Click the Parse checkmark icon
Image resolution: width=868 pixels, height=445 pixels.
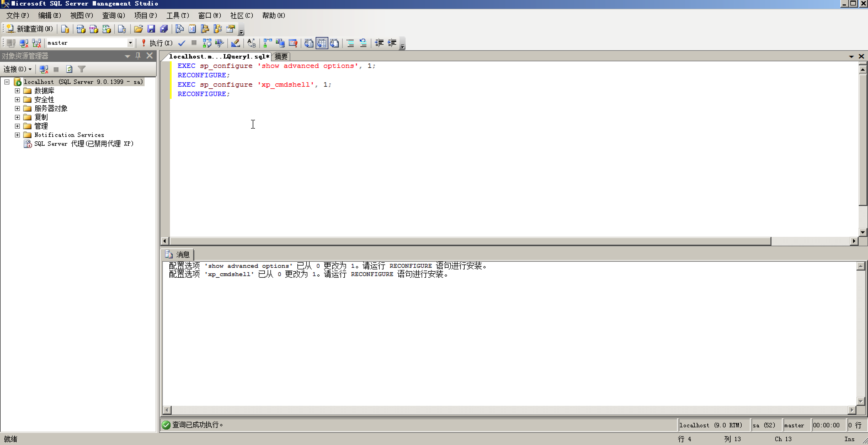click(182, 43)
